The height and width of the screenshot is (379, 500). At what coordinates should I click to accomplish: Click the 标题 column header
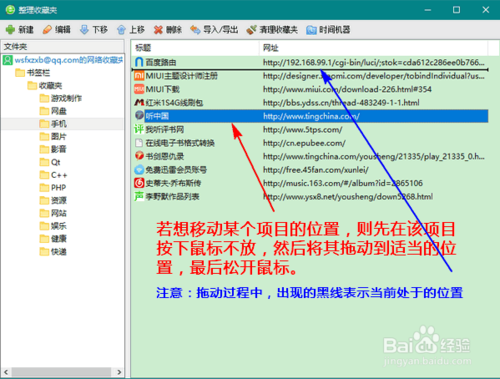click(195, 48)
